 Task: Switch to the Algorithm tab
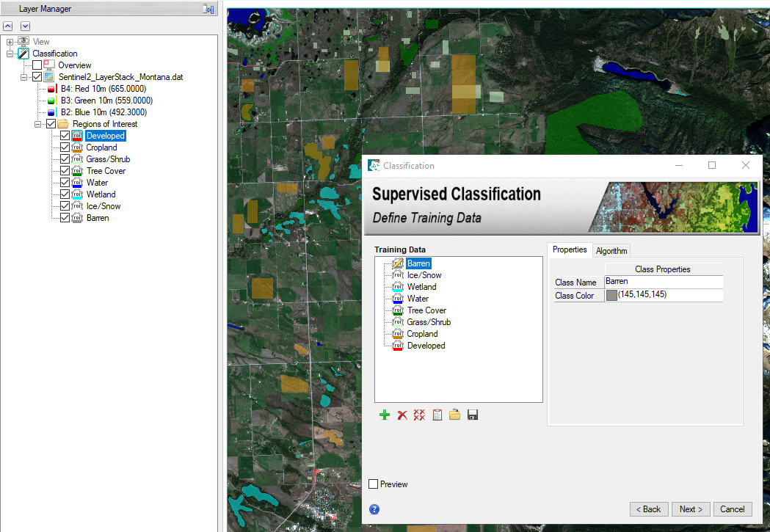click(x=611, y=251)
